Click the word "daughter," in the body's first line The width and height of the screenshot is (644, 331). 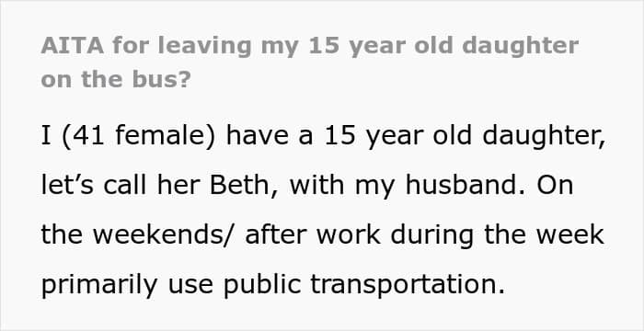point(544,136)
